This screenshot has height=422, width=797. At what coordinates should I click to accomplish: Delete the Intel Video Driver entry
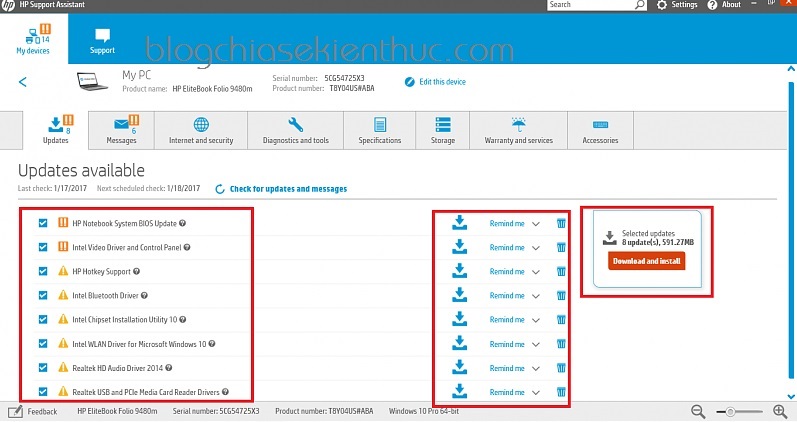pos(561,247)
